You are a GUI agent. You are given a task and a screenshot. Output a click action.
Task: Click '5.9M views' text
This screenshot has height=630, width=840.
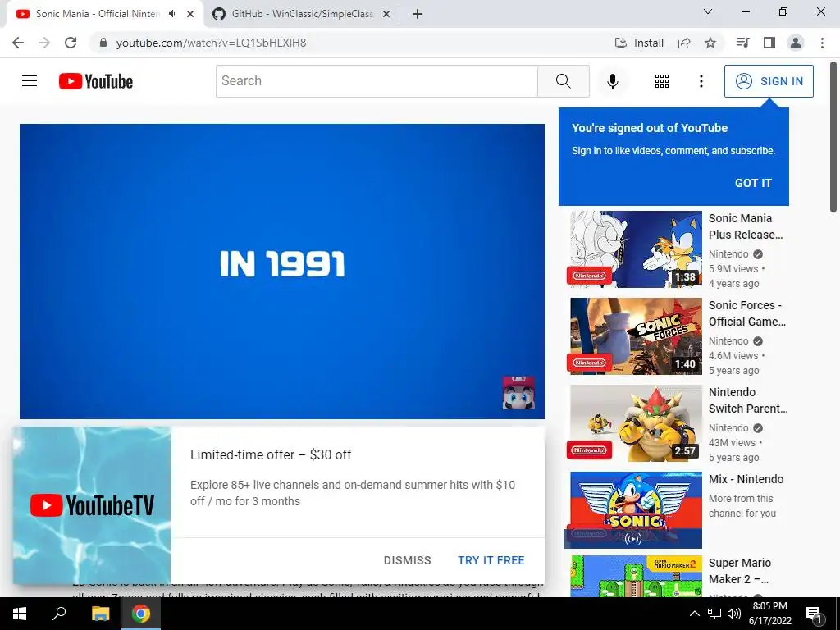tap(733, 269)
